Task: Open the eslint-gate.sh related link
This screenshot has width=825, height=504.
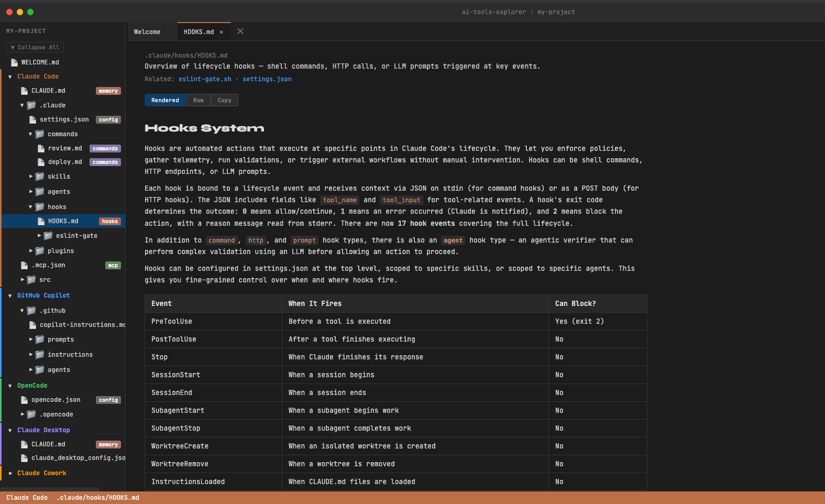Action: click(205, 79)
